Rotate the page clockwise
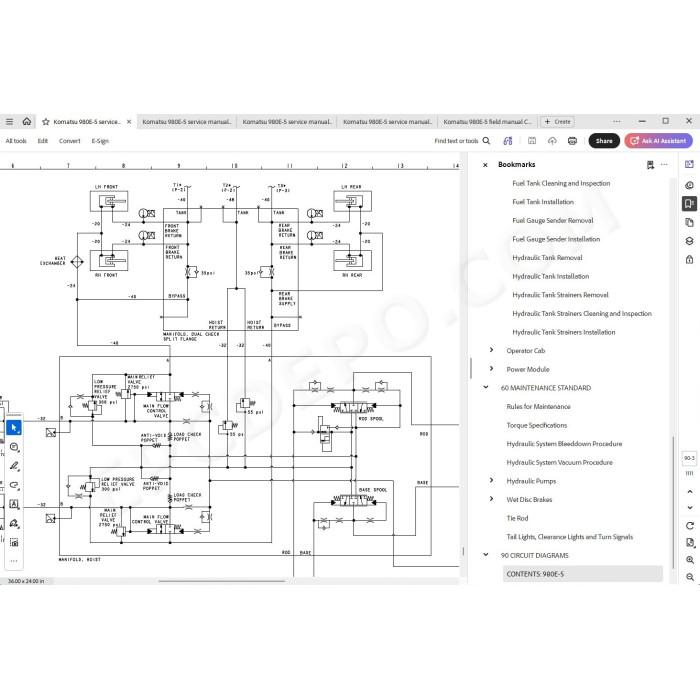Screen dimensions: 700x700 tap(690, 526)
